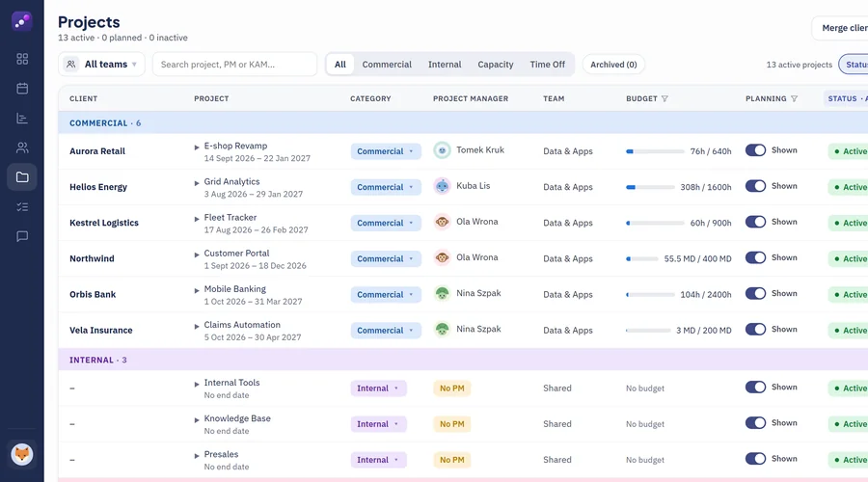
Task: Toggle planning switch for Customer Portal
Action: (755, 258)
